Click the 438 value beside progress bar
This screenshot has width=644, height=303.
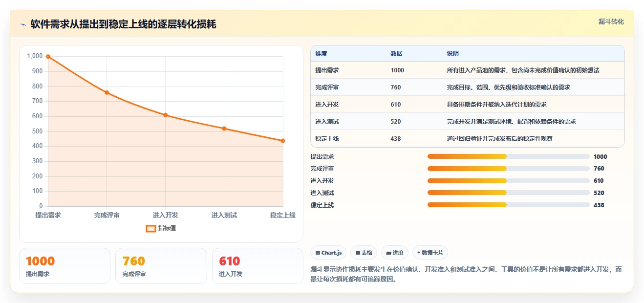[599, 205]
